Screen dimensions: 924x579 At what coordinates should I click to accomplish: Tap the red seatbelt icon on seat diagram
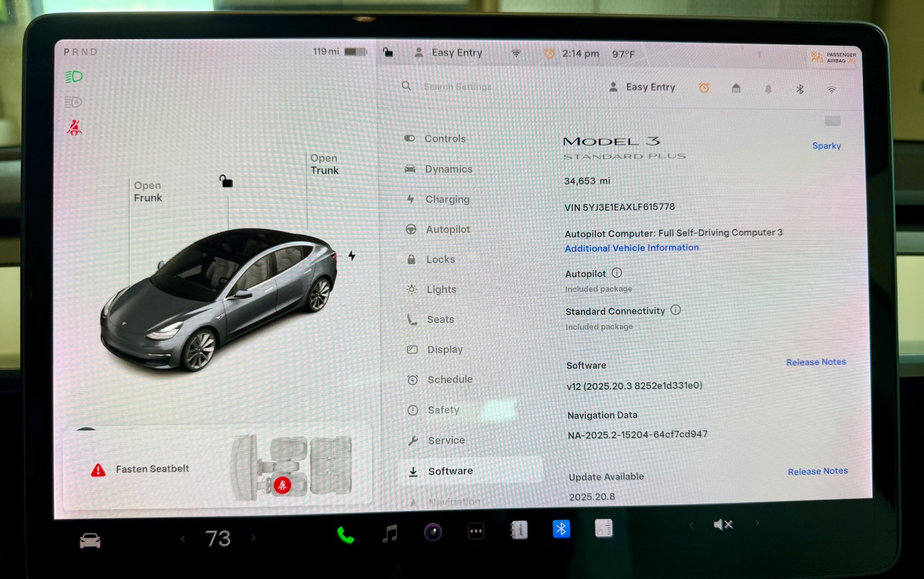point(282,484)
